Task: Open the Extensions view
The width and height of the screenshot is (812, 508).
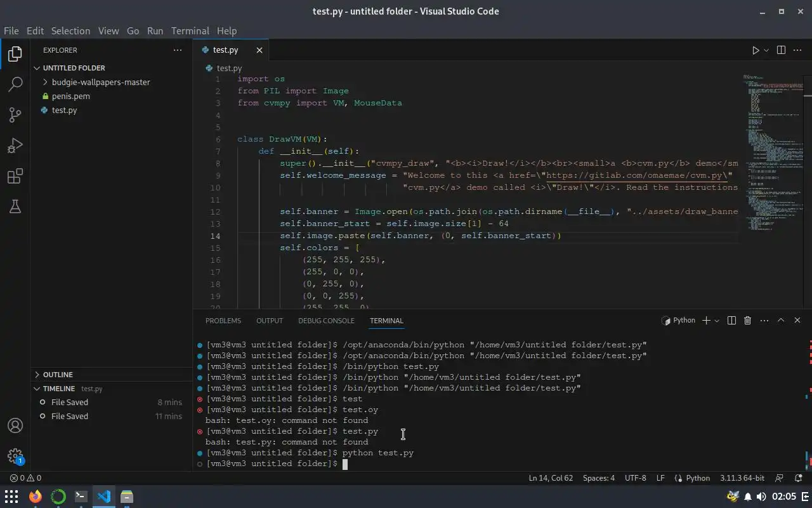Action: pos(15,176)
